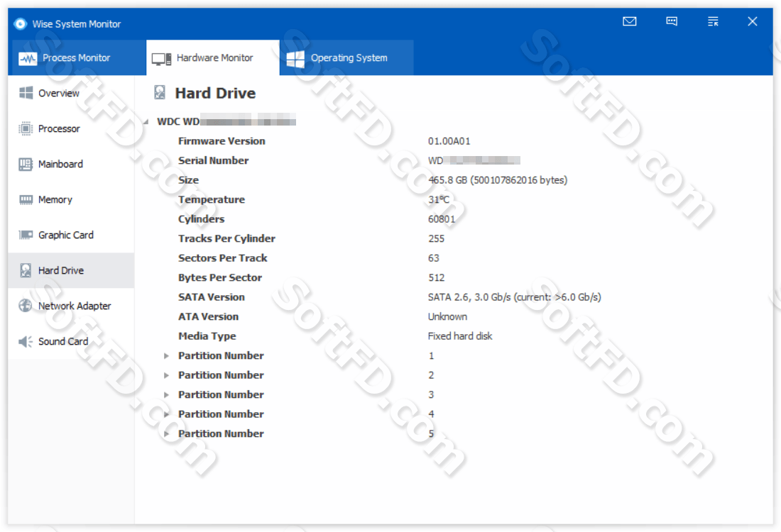Click the Processor chip icon
781x532 pixels.
coord(26,128)
